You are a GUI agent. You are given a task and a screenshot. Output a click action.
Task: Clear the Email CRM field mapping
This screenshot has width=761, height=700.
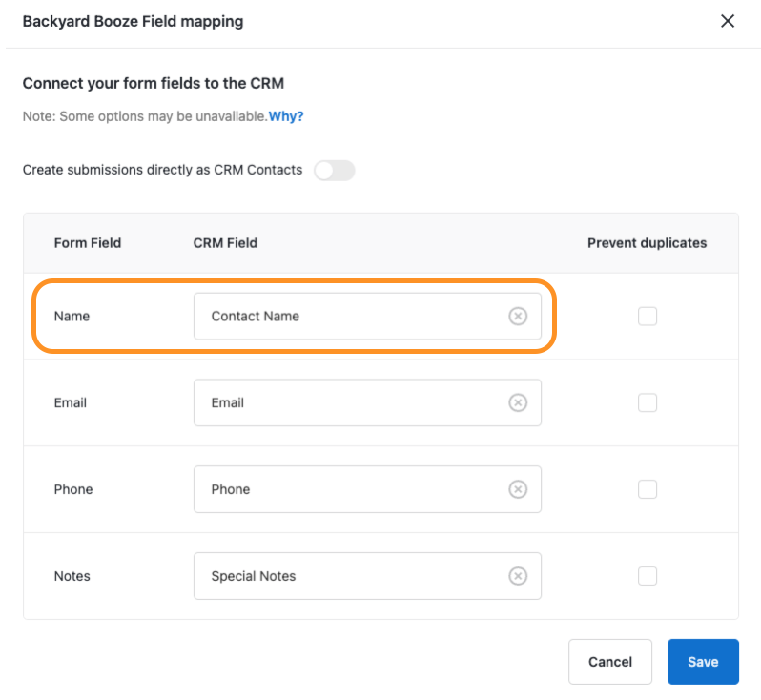click(x=518, y=402)
